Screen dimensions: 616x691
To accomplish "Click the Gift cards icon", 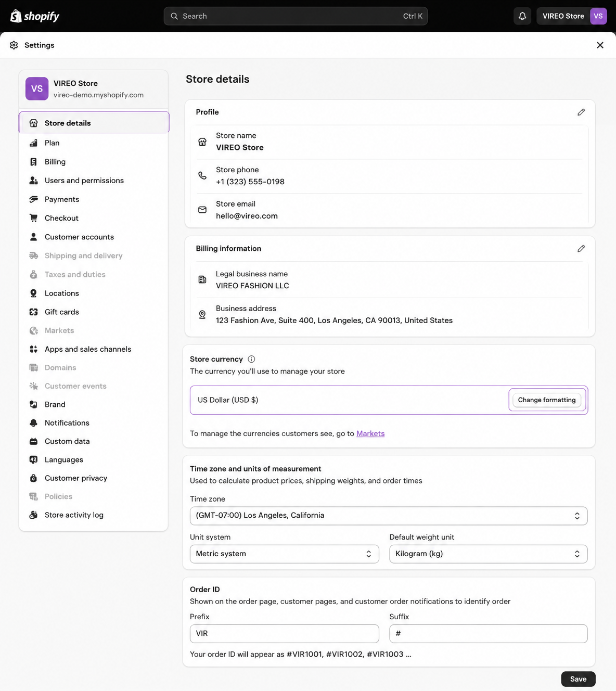I will click(33, 312).
